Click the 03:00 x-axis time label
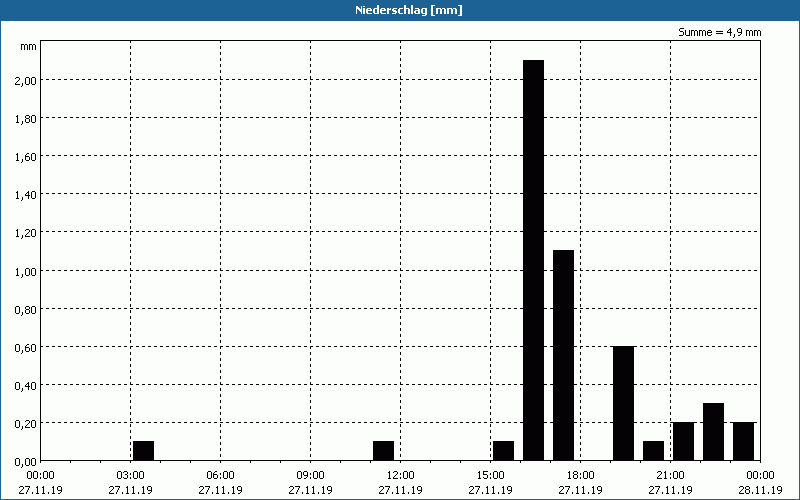Viewport: 800px width, 500px height. (x=131, y=476)
